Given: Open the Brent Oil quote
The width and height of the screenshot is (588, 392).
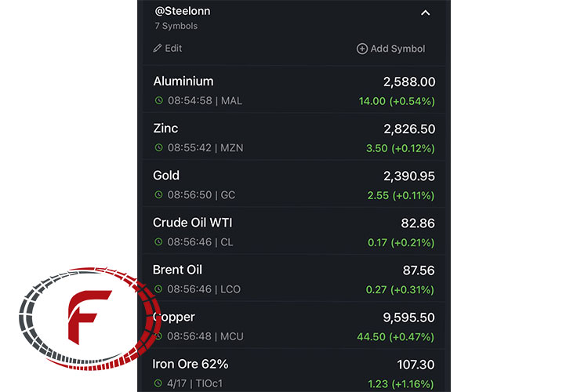Looking at the screenshot, I should [294, 279].
